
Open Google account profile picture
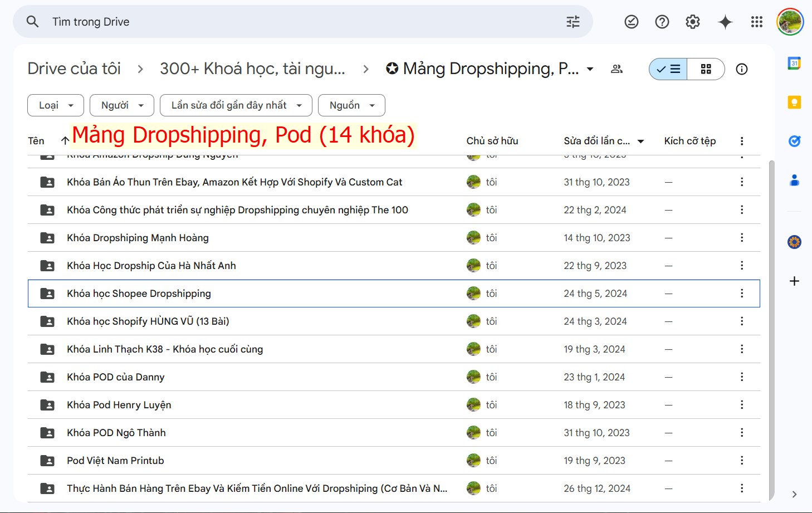[x=790, y=22]
